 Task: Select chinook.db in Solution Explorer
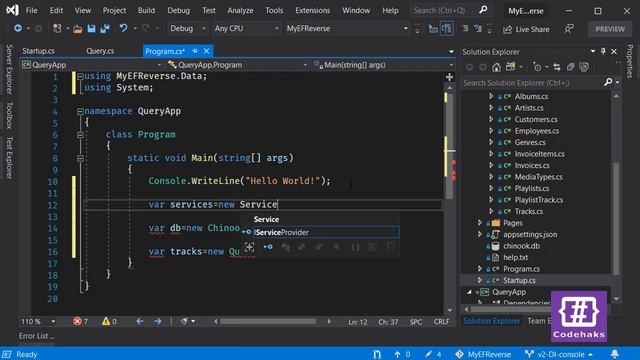click(521, 246)
